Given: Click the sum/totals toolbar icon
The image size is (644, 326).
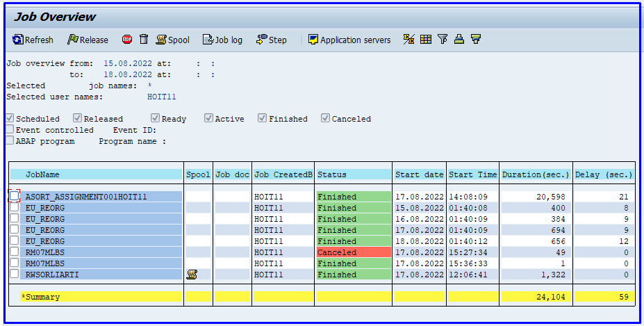Looking at the screenshot, I should [x=408, y=39].
